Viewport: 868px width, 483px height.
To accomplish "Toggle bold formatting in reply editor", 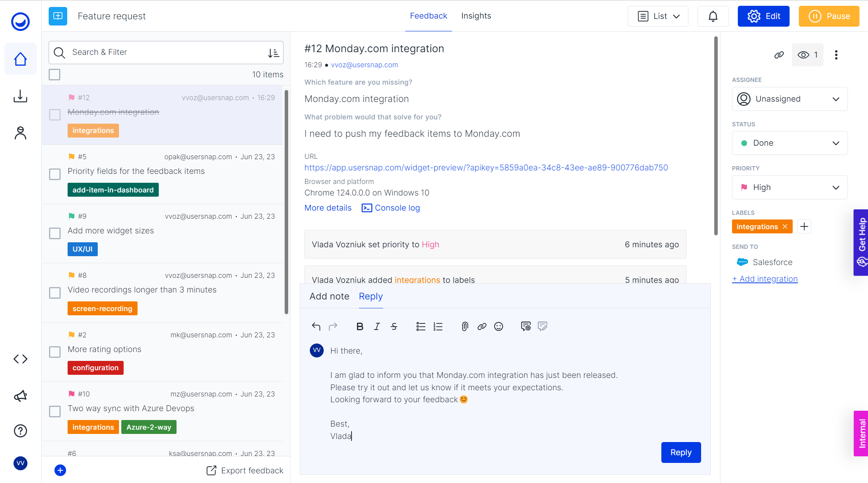I will 360,327.
